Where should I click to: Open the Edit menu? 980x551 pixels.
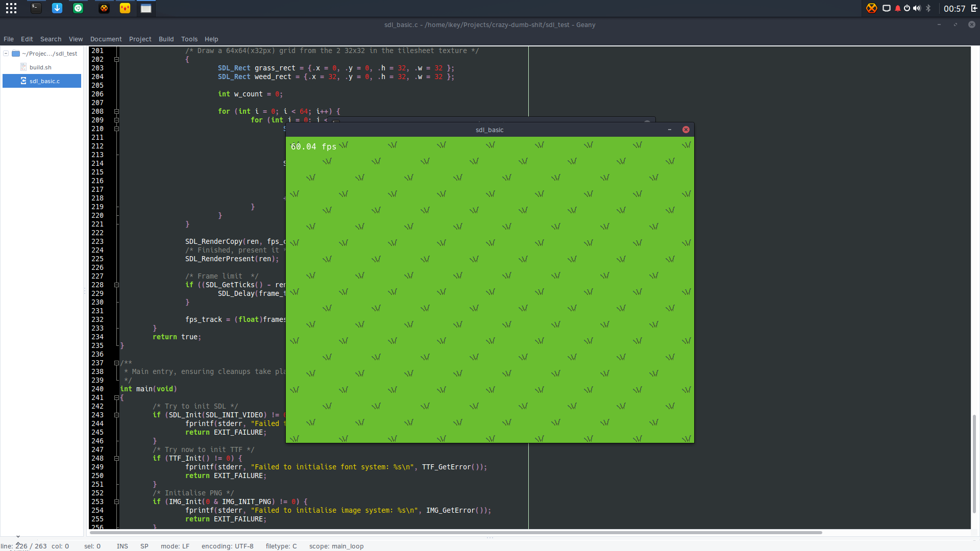tap(27, 39)
